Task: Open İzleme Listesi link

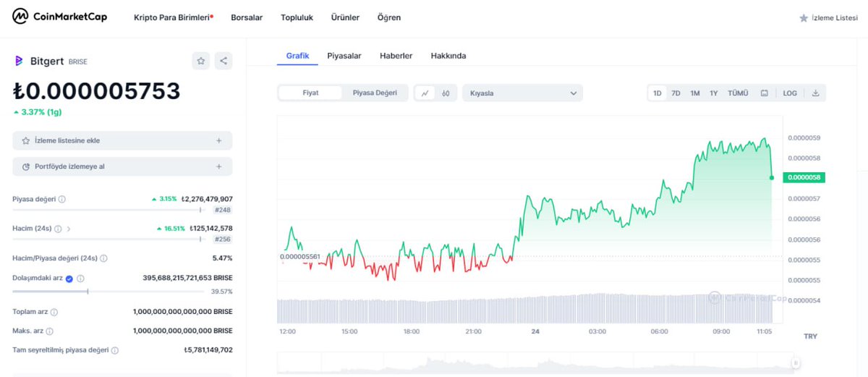Action: coord(828,18)
